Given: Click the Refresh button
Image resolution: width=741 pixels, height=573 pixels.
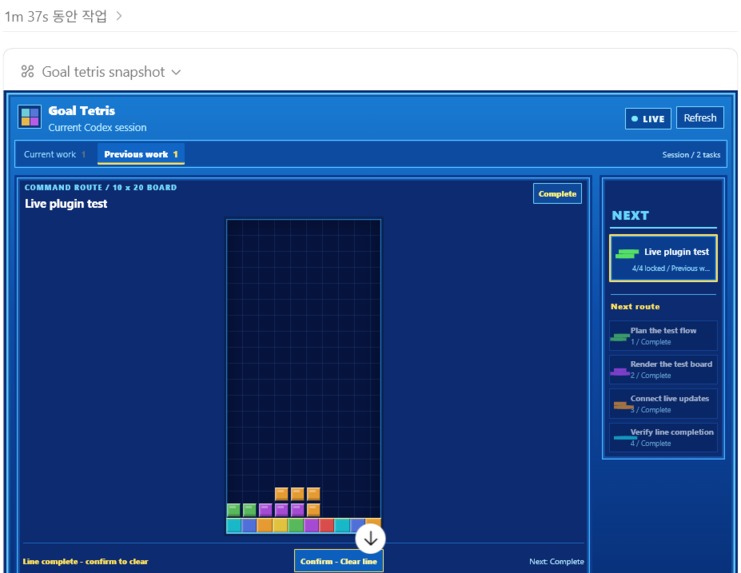Looking at the screenshot, I should [x=700, y=118].
